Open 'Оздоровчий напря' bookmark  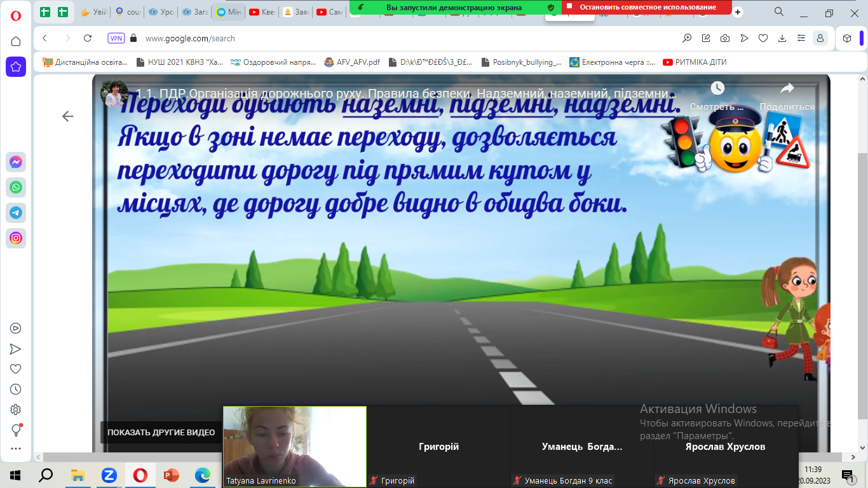click(x=273, y=62)
